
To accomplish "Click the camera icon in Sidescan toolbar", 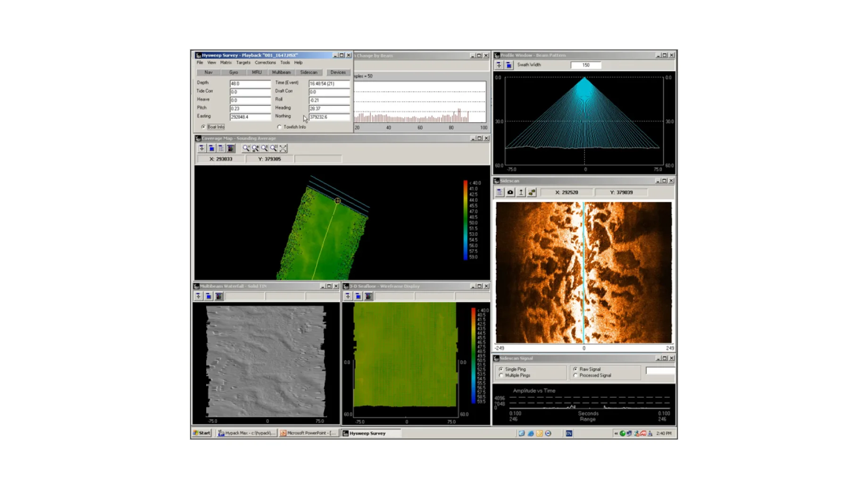I will coord(510,193).
